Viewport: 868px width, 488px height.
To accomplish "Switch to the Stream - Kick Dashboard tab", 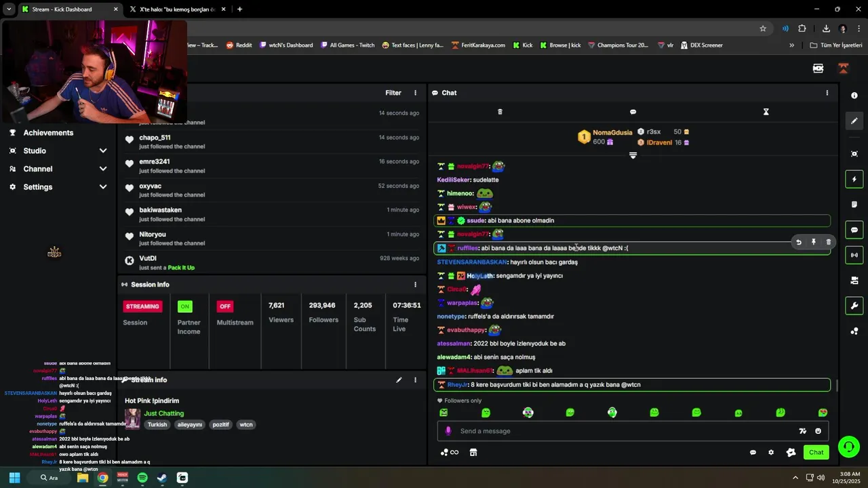I will click(x=70, y=9).
